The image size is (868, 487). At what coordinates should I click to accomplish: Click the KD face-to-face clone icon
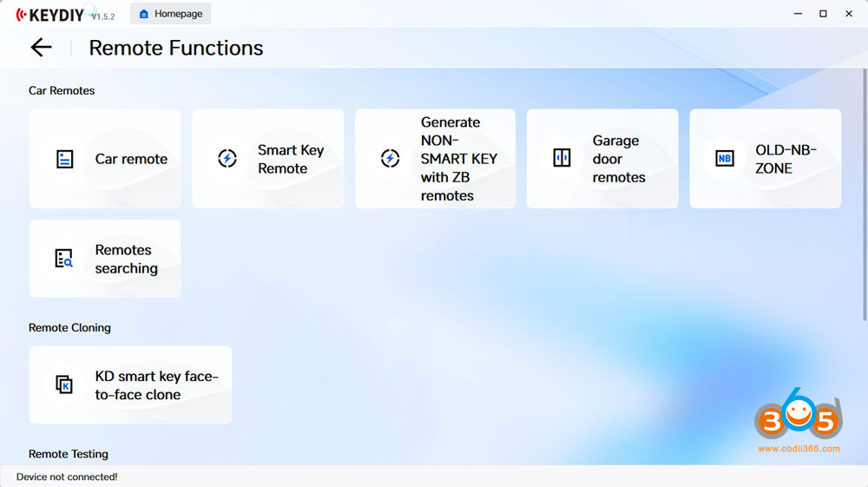[x=64, y=385]
